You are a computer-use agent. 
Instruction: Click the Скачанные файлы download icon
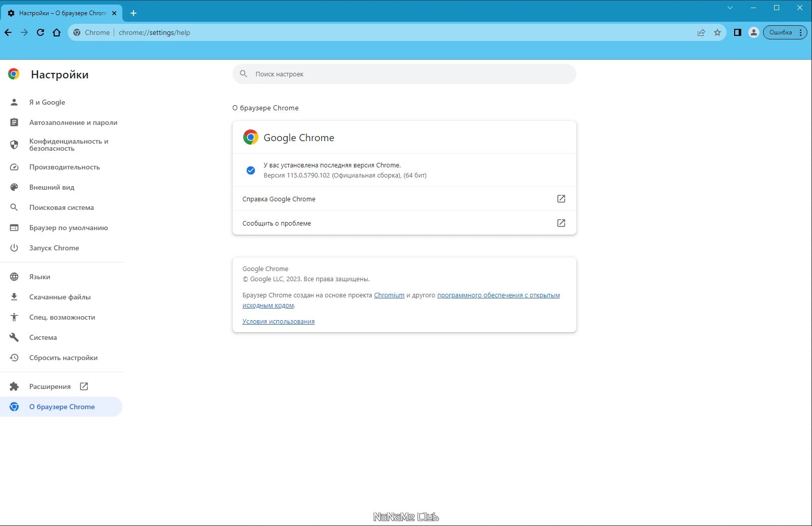click(14, 297)
